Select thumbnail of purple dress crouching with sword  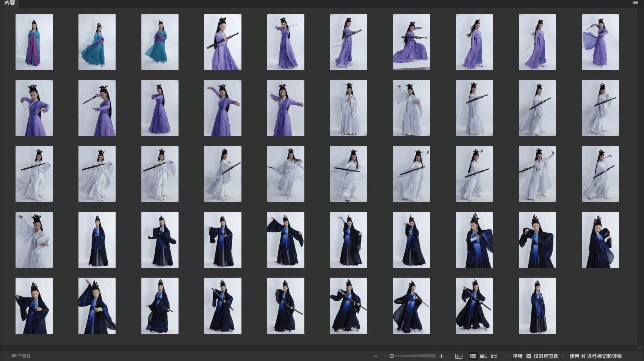pos(412,42)
